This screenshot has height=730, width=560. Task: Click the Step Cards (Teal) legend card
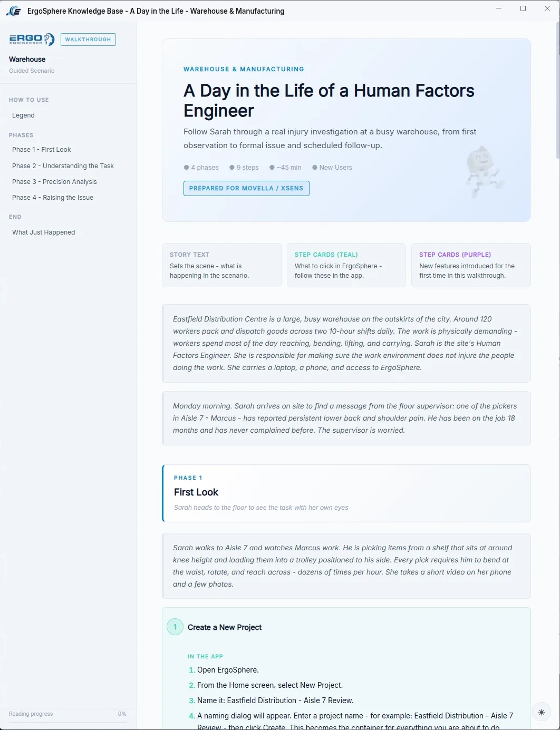pyautogui.click(x=346, y=265)
